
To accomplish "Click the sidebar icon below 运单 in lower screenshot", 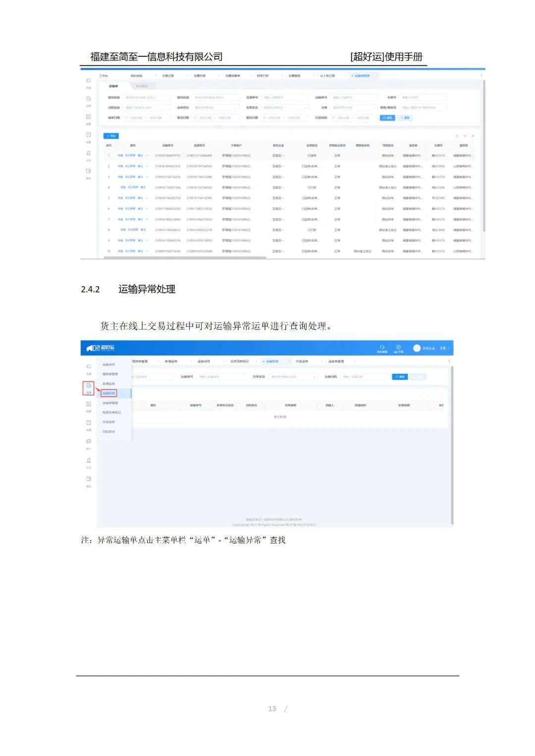I will click(89, 404).
